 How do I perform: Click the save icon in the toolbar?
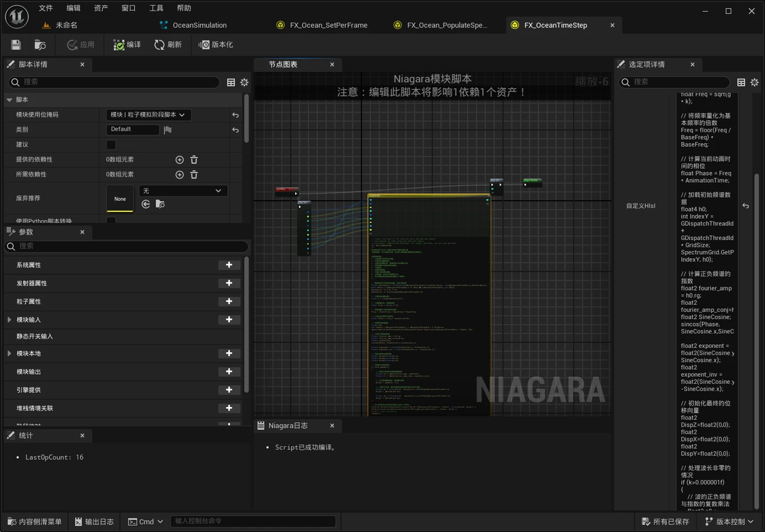click(x=16, y=45)
